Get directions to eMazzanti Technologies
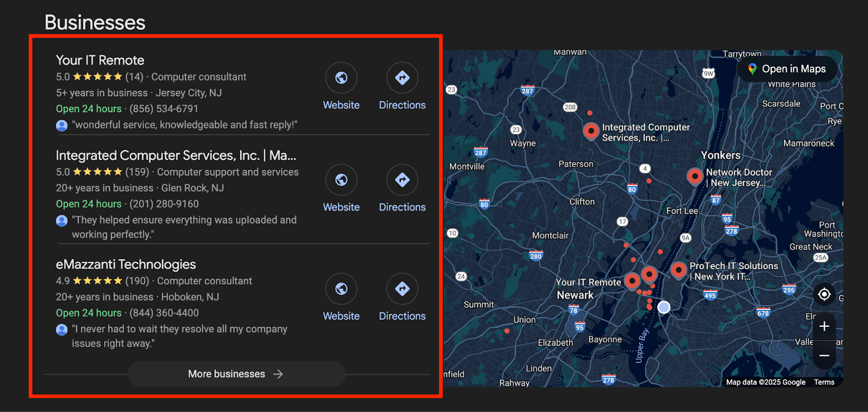 click(x=402, y=289)
